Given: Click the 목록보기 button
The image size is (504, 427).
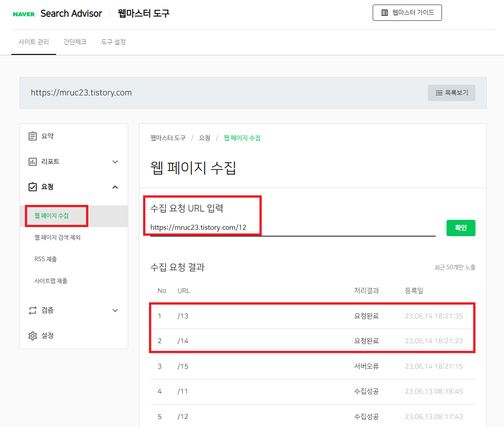Looking at the screenshot, I should click(451, 93).
